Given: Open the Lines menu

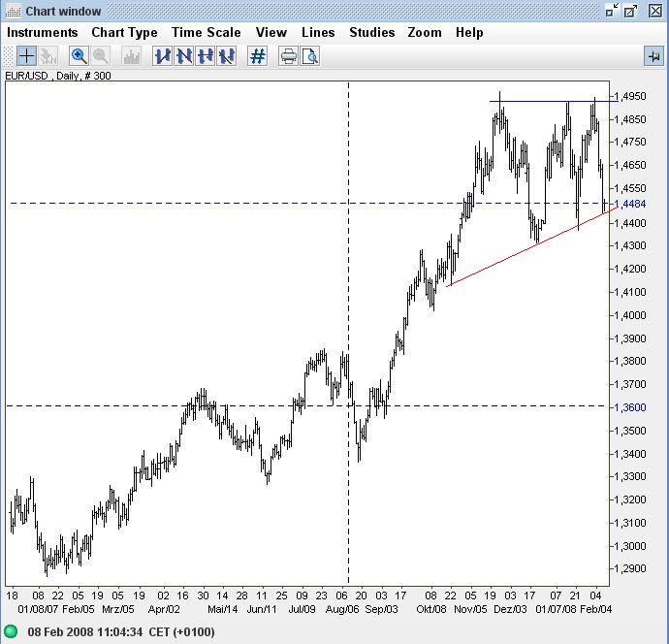Looking at the screenshot, I should click(318, 32).
